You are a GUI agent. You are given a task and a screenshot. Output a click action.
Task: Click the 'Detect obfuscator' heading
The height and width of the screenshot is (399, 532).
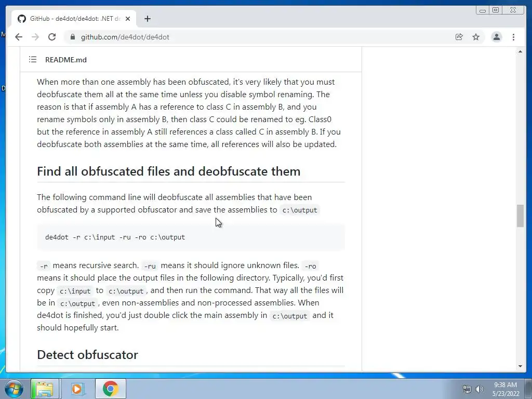tap(87, 354)
